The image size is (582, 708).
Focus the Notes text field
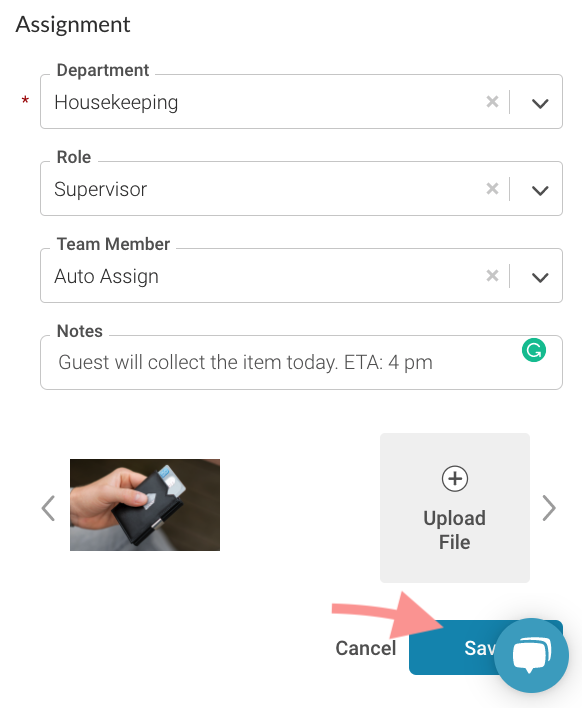click(x=301, y=363)
